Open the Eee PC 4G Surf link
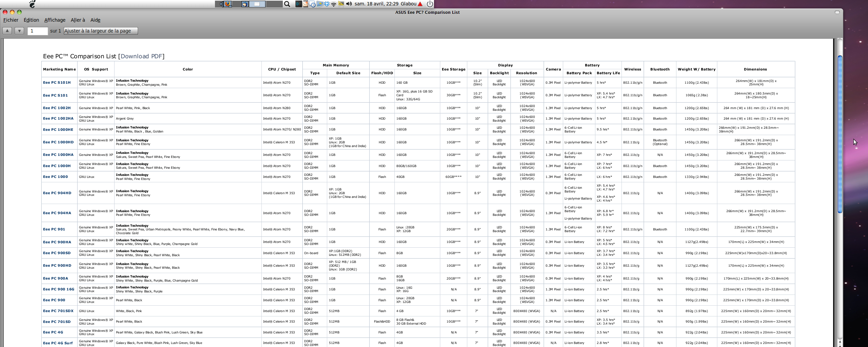Screen dimensions: 868x347 tap(58, 343)
